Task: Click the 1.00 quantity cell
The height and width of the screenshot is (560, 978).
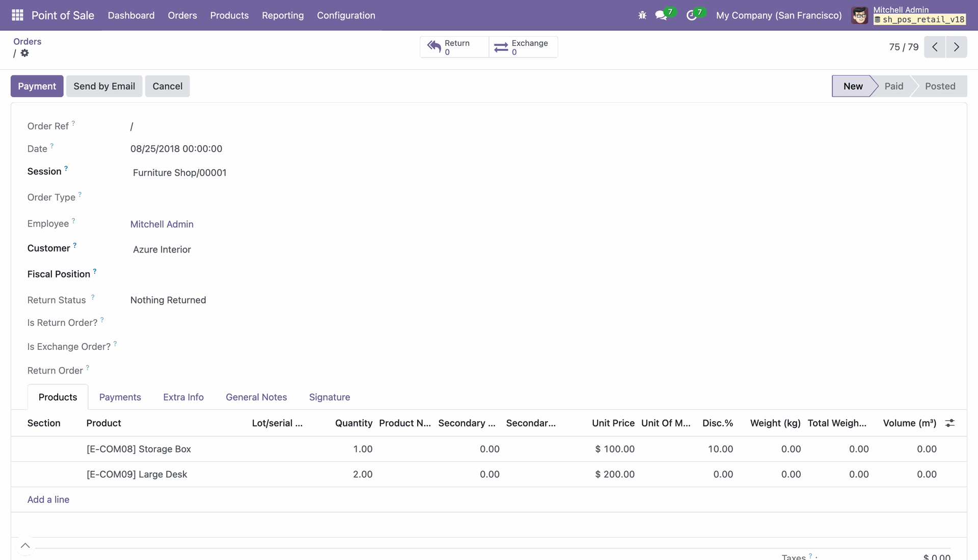Action: tap(363, 449)
